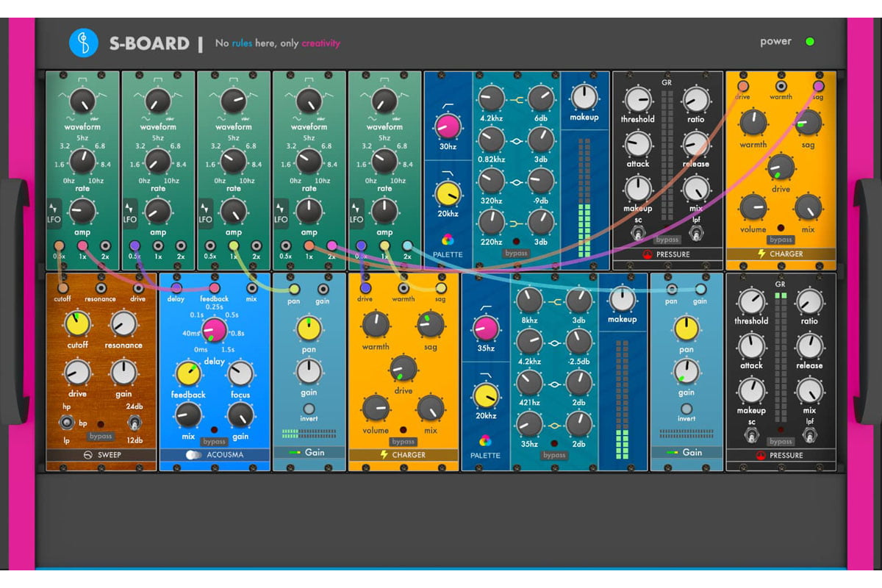This screenshot has height=588, width=882.
Task: Flip the 24db/12db slope switch on SWEEP
Action: [x=135, y=423]
